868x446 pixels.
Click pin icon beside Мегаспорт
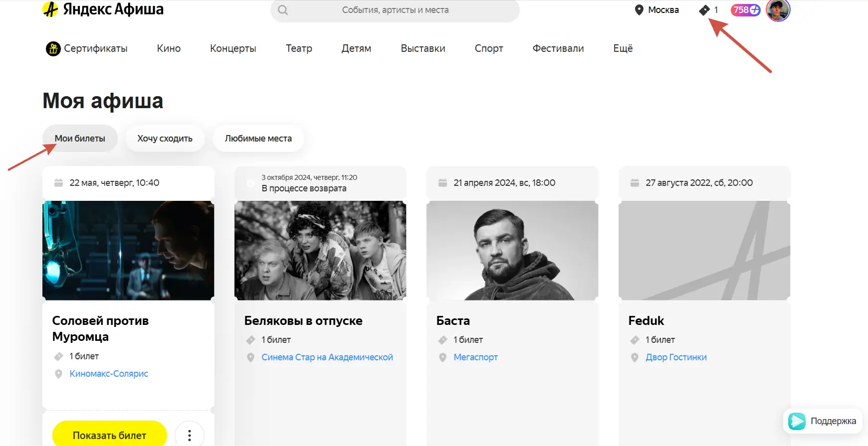click(x=442, y=357)
